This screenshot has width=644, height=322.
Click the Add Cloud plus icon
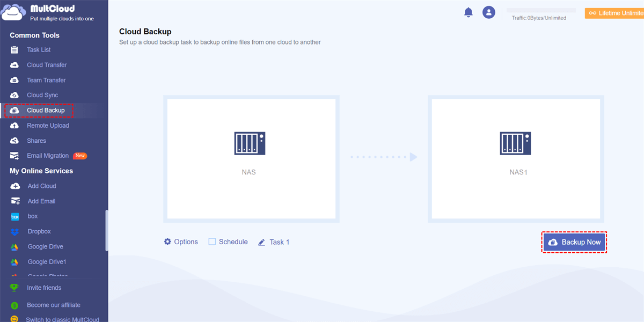(16, 186)
